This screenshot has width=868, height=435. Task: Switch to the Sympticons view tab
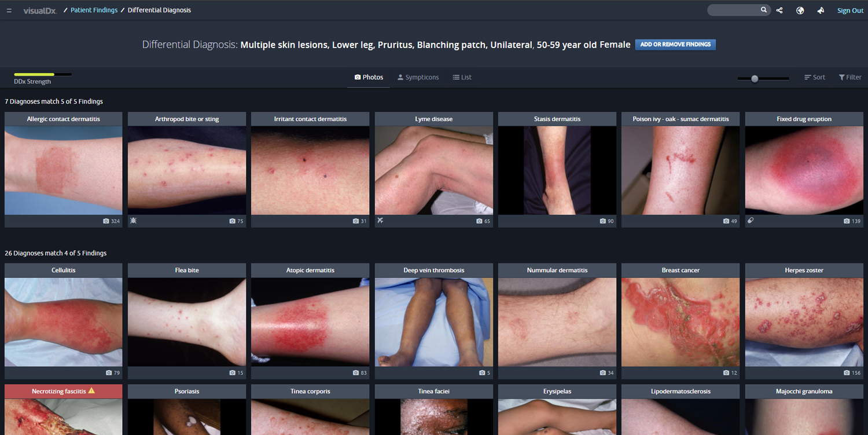point(418,77)
